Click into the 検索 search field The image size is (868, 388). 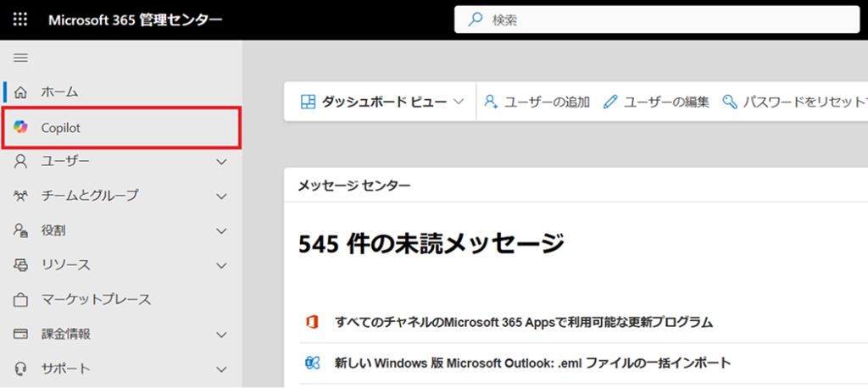coord(657,20)
